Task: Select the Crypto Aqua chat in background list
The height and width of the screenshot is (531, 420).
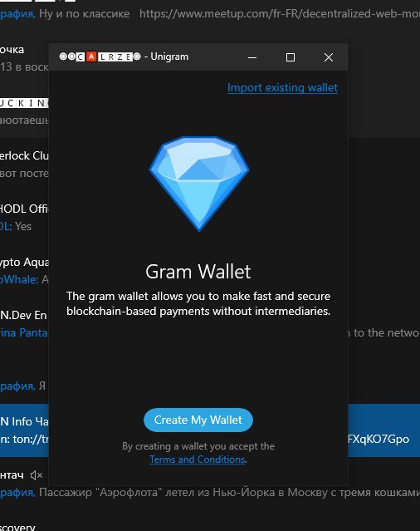Action: [24, 271]
